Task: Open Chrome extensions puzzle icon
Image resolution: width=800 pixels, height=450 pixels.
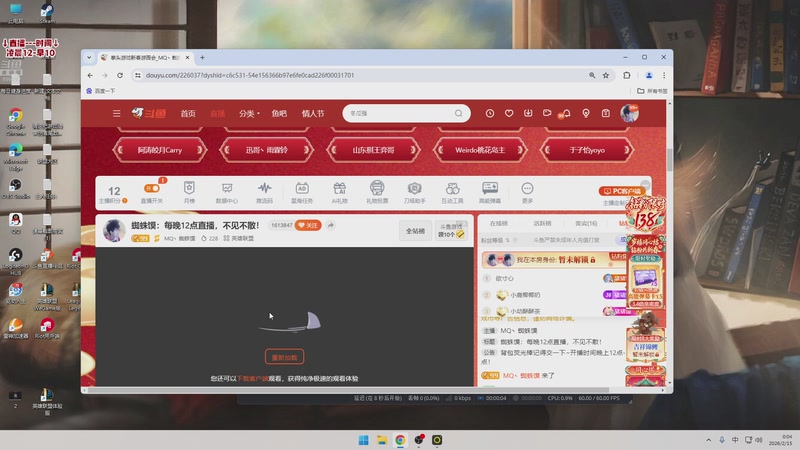Action: coord(627,75)
